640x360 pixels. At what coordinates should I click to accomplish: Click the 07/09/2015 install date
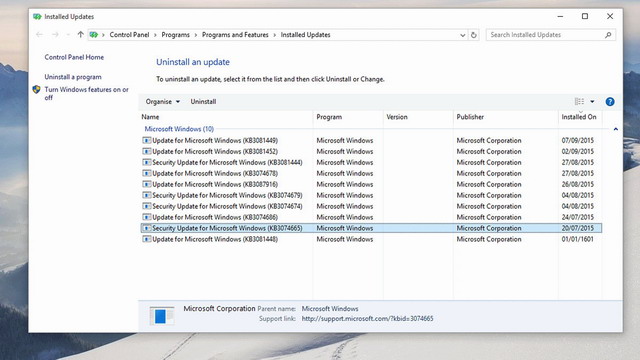click(578, 140)
